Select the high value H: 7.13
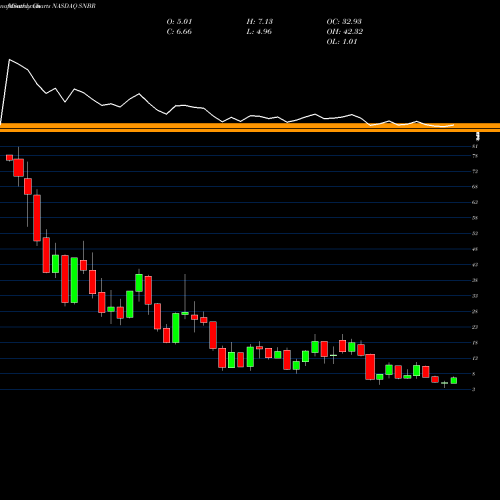 (260, 22)
